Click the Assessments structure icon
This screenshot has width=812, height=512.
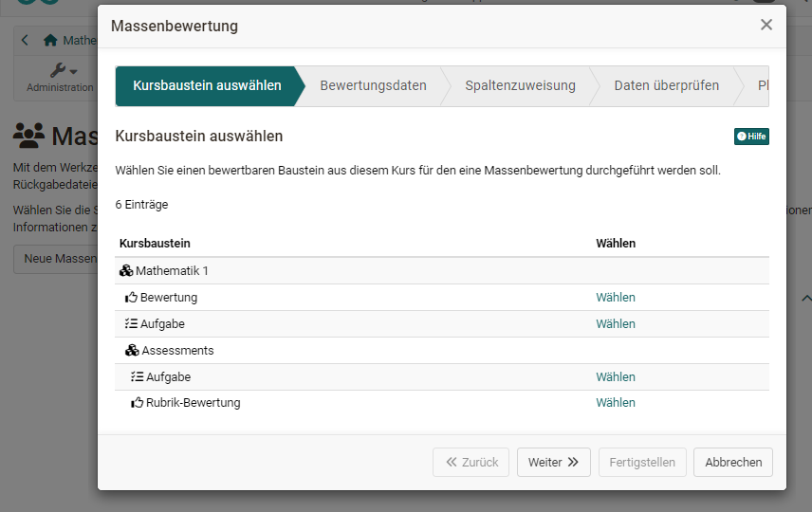point(132,351)
